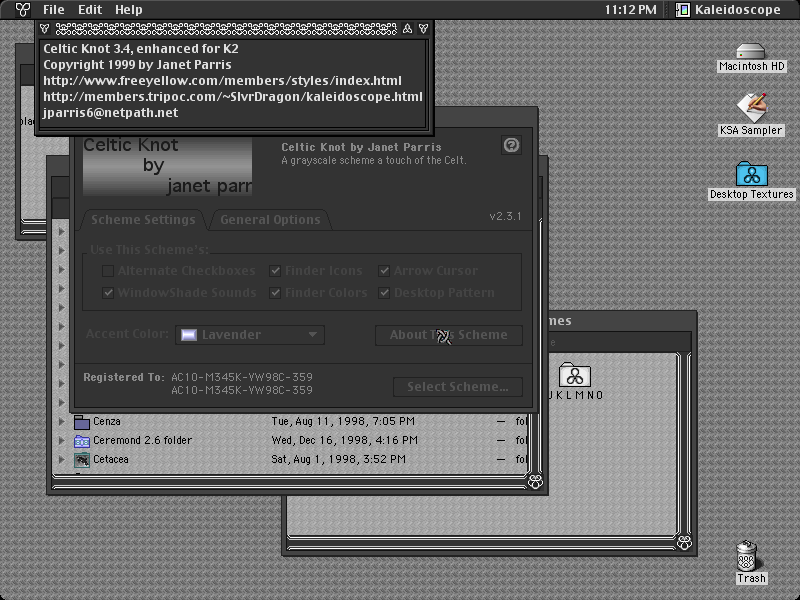Click the list window's vertical scrollbar
This screenshot has height=600, width=800.
(x=534, y=345)
